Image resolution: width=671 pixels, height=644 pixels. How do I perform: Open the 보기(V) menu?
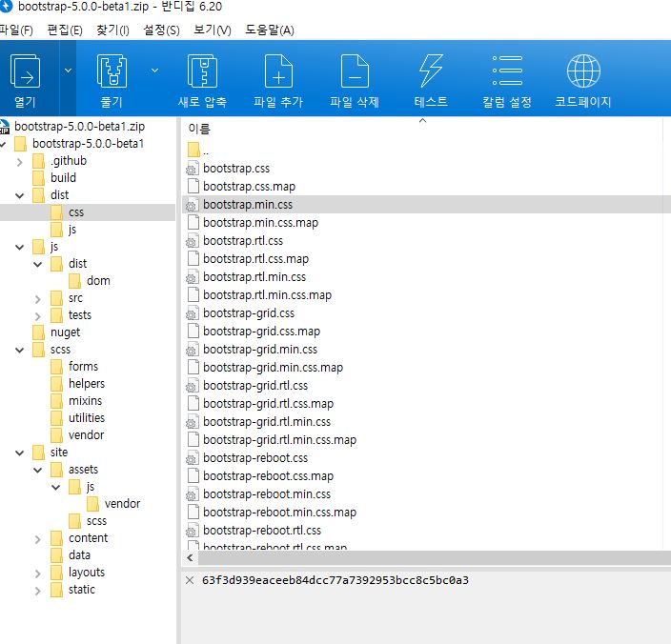point(213,30)
